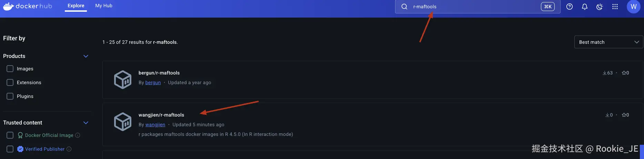Collapse the Trusted content section

86,123
